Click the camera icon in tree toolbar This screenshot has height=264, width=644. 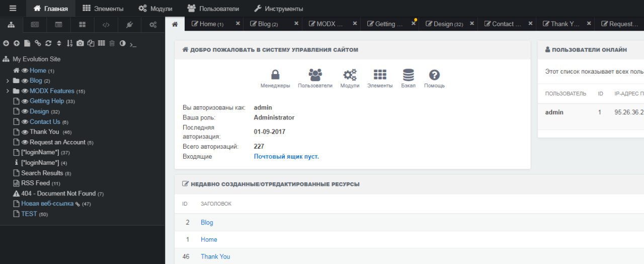coord(80,43)
